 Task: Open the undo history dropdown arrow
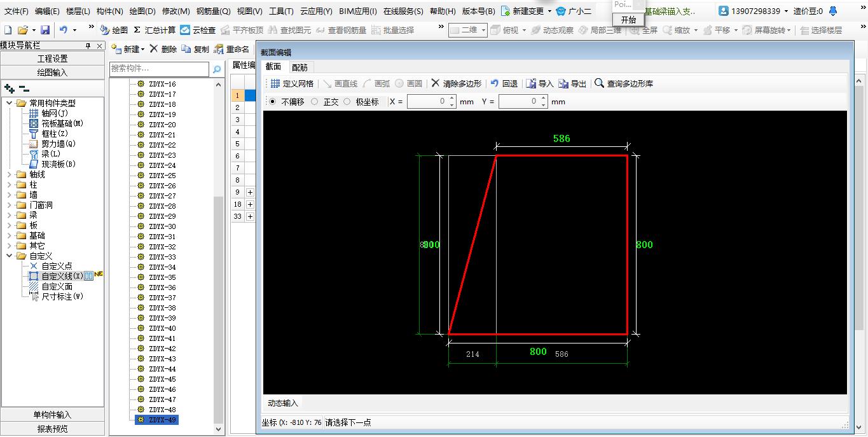coord(74,30)
